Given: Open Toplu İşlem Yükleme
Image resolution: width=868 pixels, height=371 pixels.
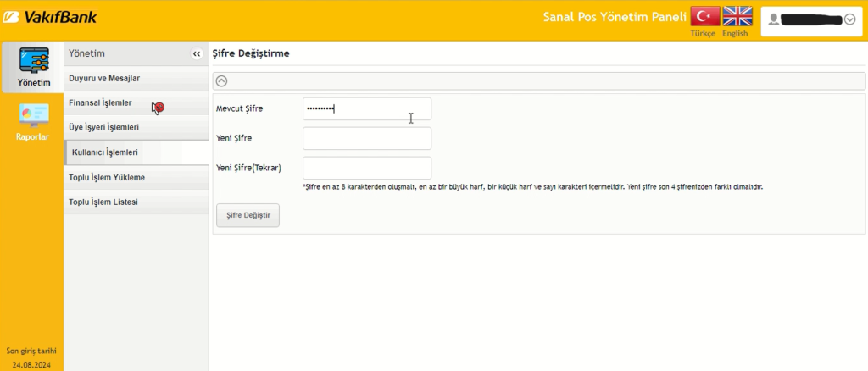Looking at the screenshot, I should click(x=107, y=178).
